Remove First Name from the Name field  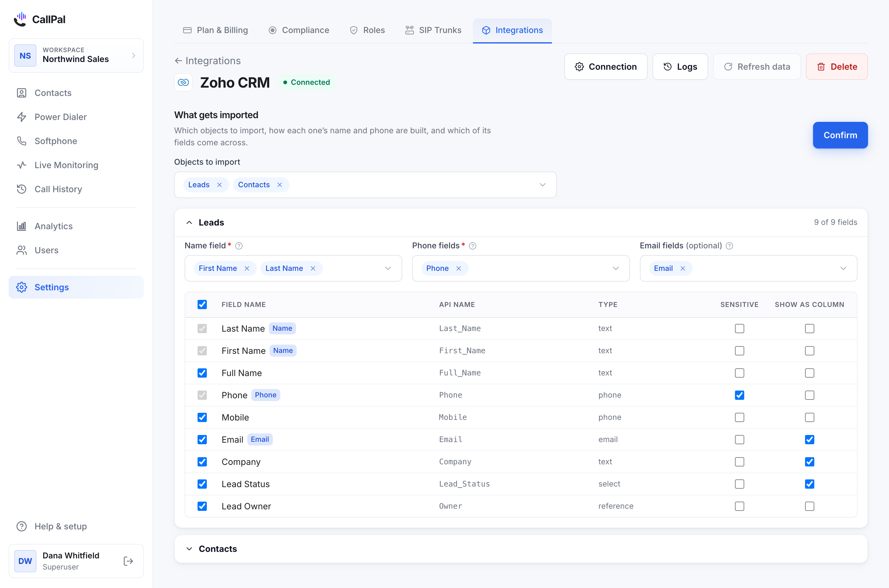coord(247,268)
